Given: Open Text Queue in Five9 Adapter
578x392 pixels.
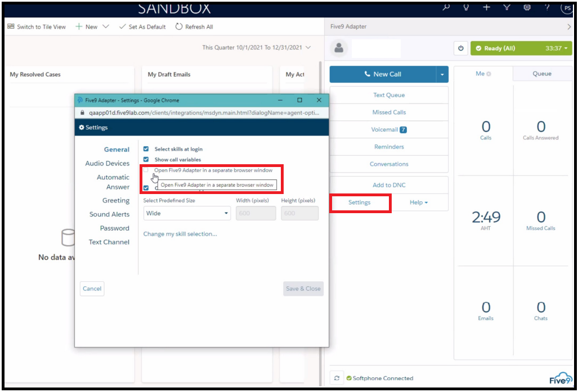Looking at the screenshot, I should tap(389, 95).
